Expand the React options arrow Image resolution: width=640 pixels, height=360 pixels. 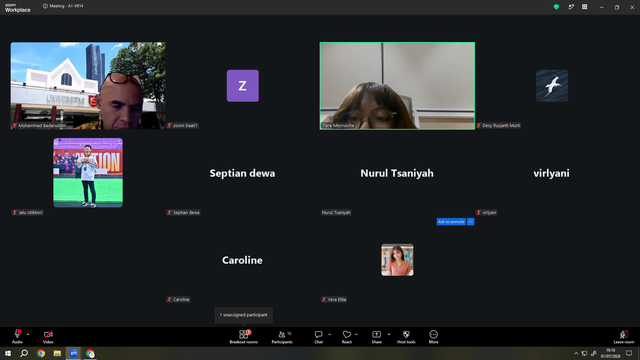click(356, 334)
